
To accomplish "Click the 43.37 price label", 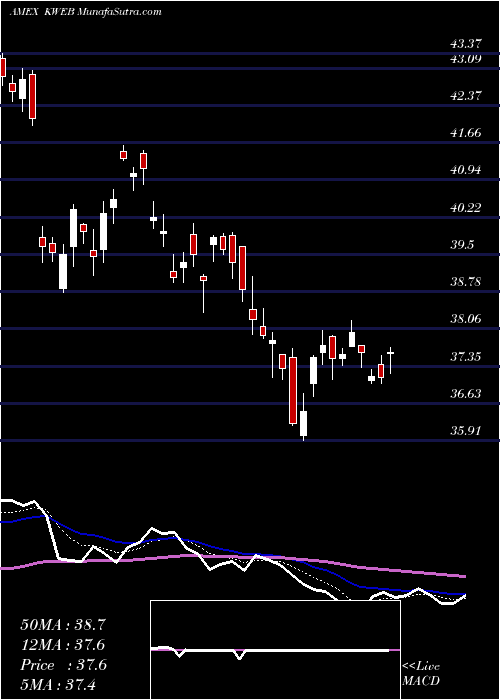I will tap(466, 44).
